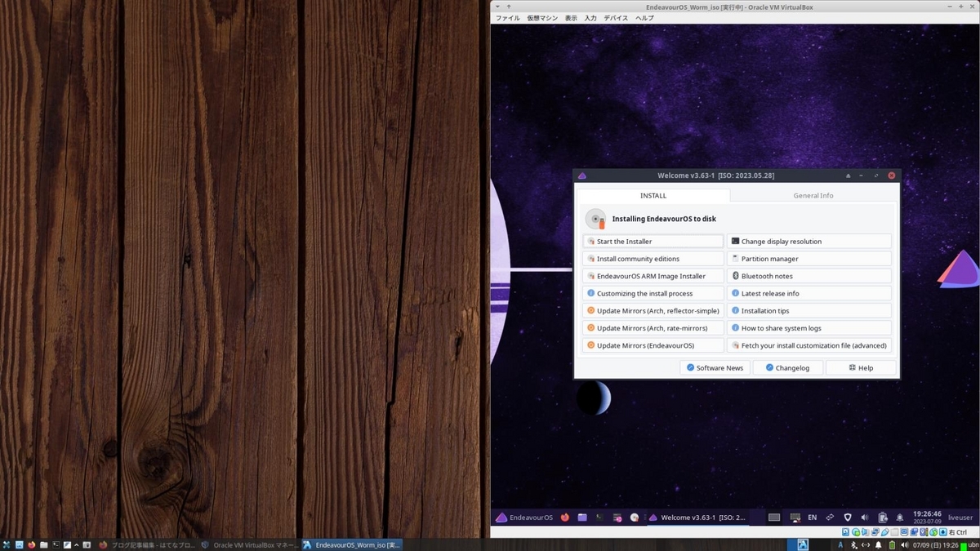Fetch your install customization file (advanced)
Screen dimensions: 980x551
coord(809,345)
